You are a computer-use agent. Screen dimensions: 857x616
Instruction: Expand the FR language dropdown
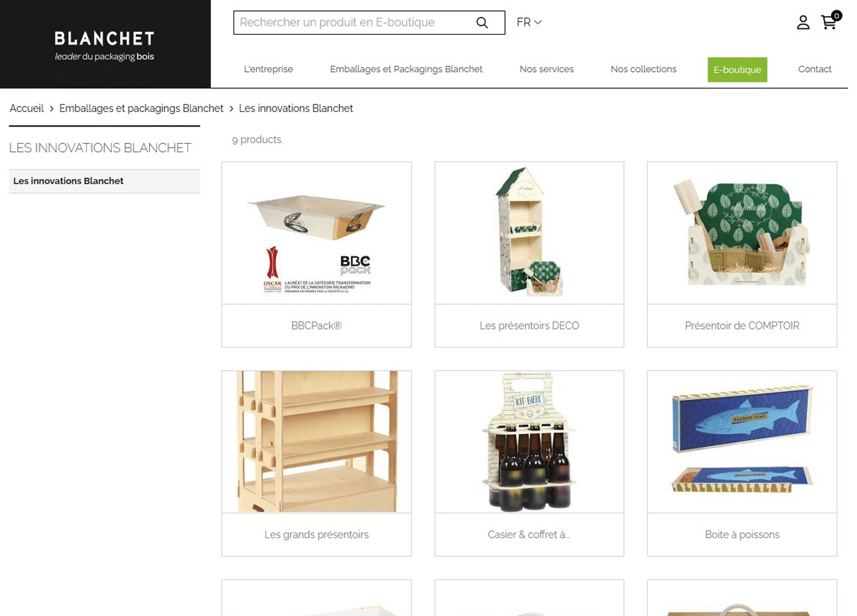pyautogui.click(x=529, y=22)
